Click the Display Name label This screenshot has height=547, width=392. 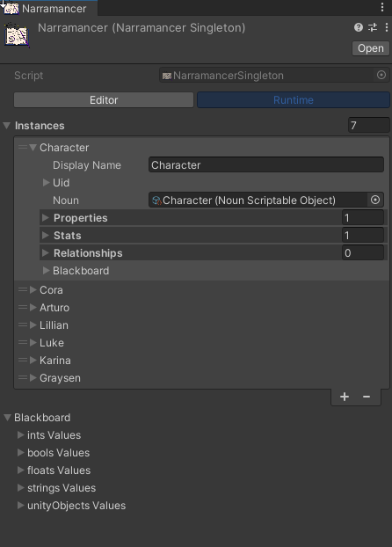tap(87, 165)
